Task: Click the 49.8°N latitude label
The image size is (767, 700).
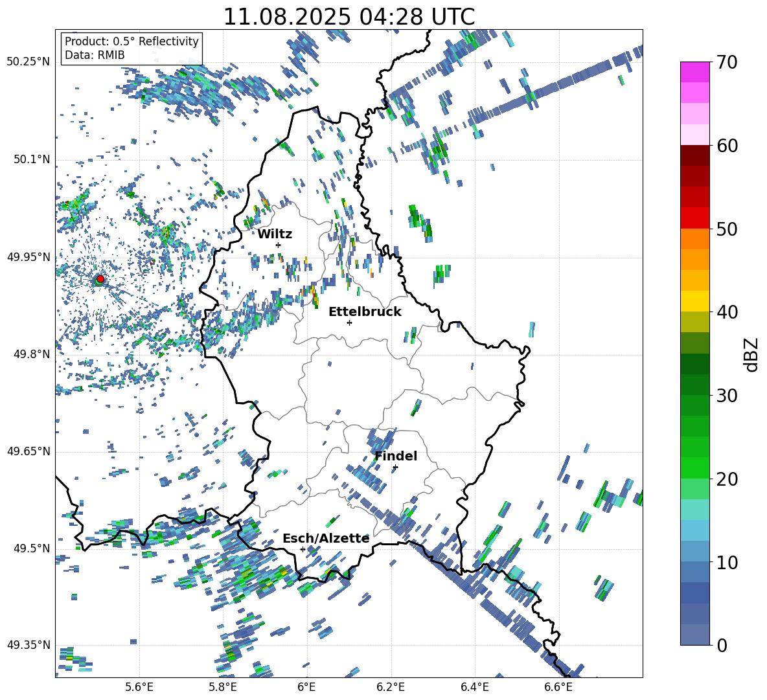Action: (31, 354)
